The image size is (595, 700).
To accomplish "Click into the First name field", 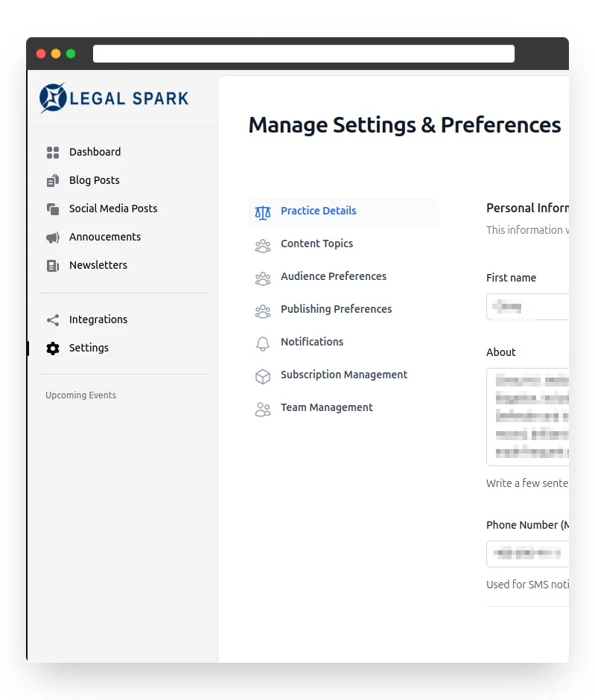I will (527, 307).
